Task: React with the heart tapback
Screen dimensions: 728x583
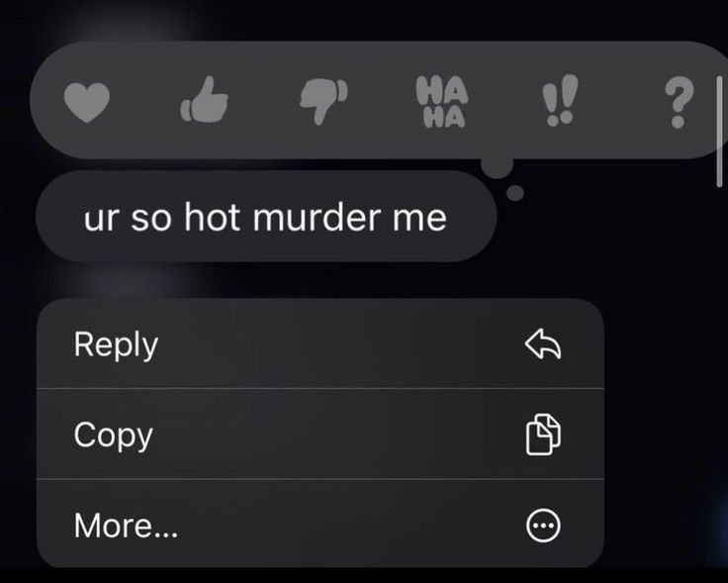Action: (x=87, y=102)
